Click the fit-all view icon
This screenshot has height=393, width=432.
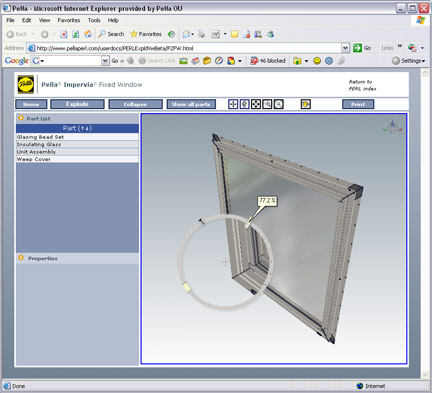pos(256,104)
